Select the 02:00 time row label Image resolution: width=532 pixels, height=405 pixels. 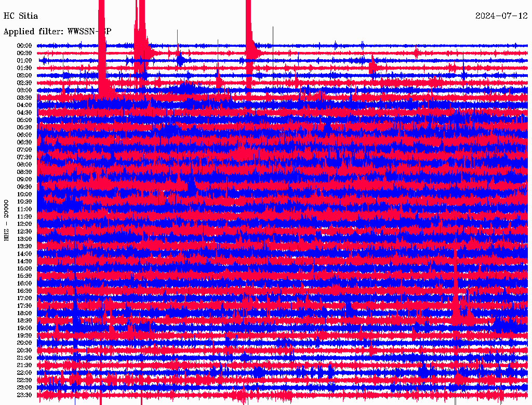pos(24,75)
